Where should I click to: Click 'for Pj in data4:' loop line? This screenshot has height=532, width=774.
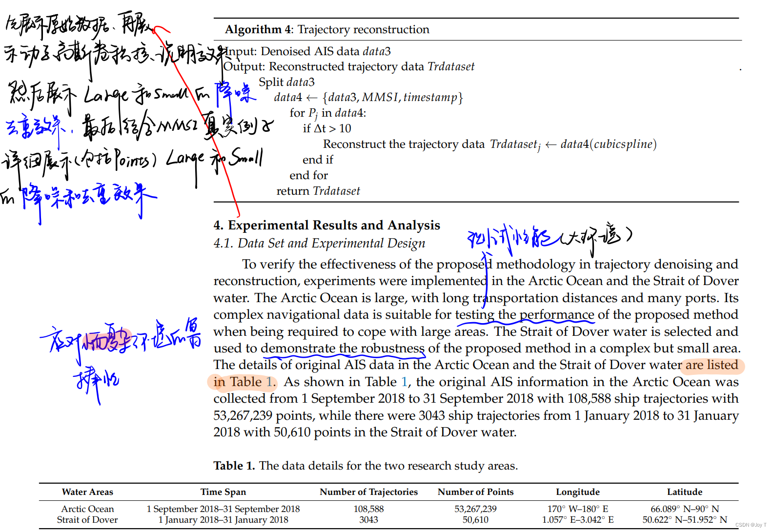click(x=328, y=113)
